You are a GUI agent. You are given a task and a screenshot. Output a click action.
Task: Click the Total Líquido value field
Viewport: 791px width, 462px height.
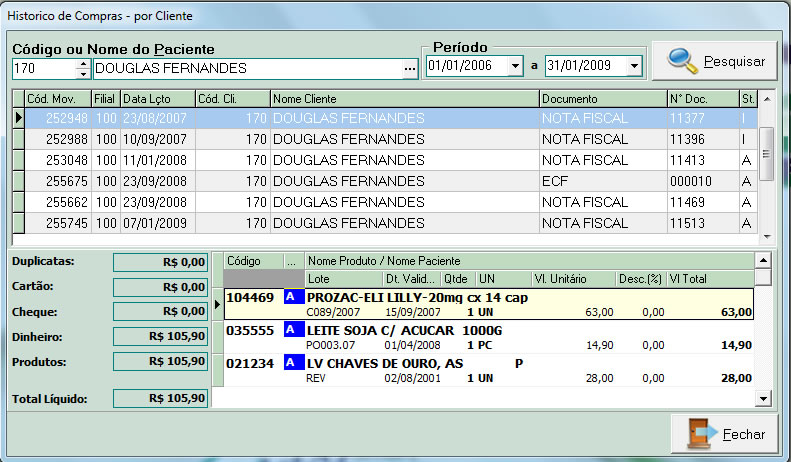pos(160,398)
